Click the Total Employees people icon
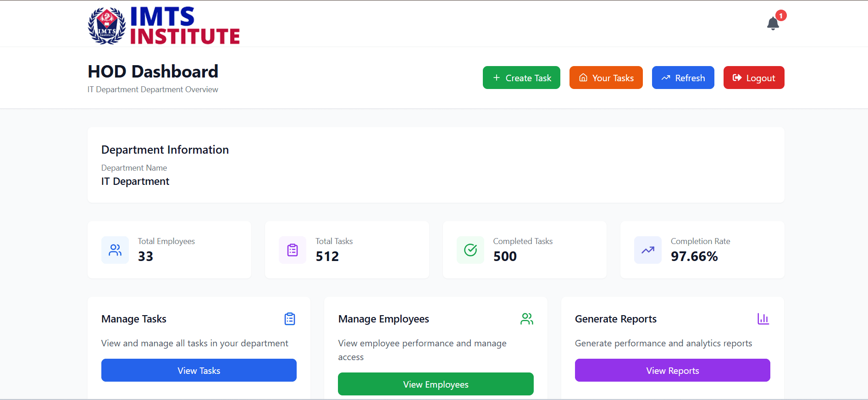Screen dimensions: 868x400 click(115, 250)
